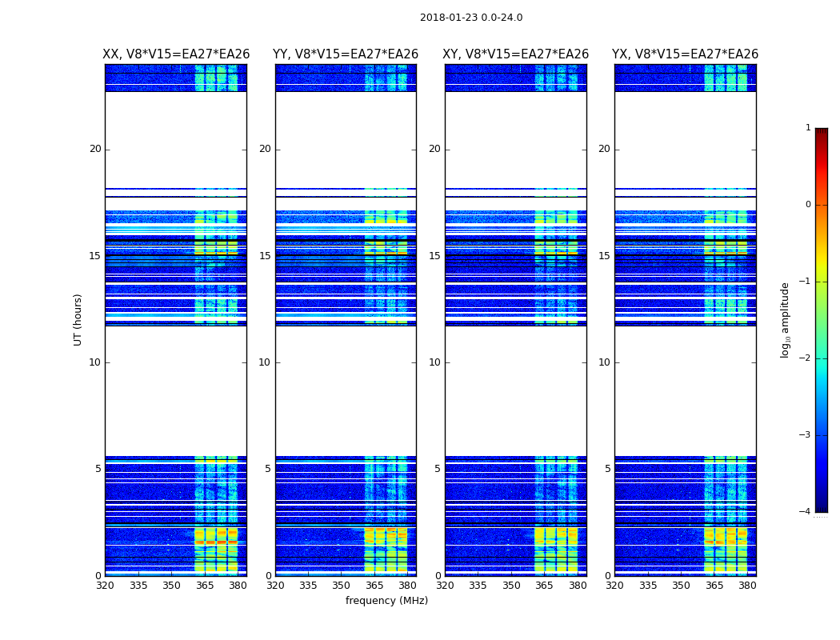Click the dark red top of the colorbar

coord(822,131)
